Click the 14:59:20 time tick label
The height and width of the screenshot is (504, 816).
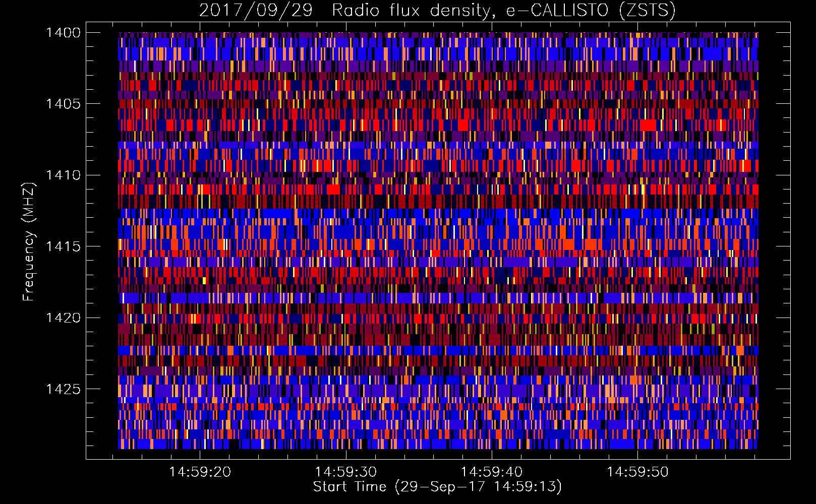(200, 472)
